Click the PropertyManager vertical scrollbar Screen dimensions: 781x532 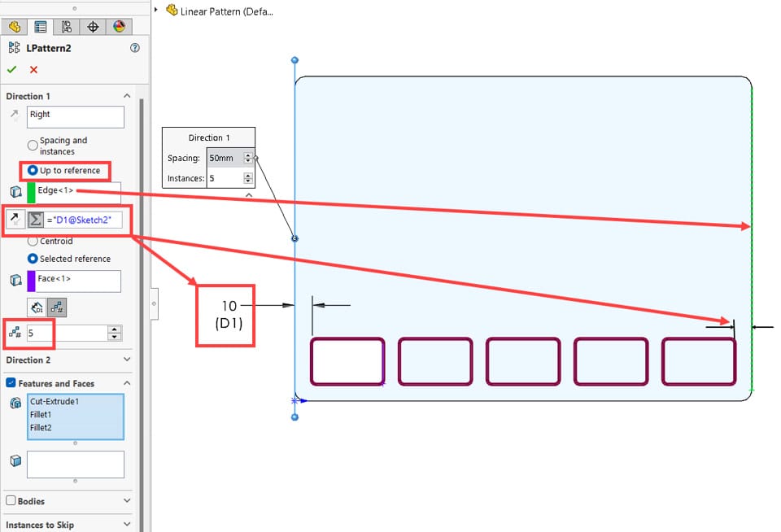coord(142,315)
